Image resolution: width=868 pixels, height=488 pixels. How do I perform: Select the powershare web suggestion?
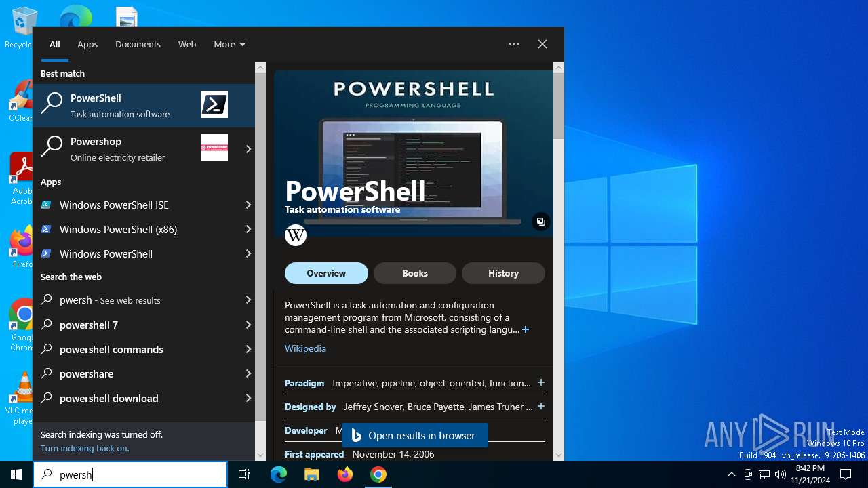pos(137,373)
